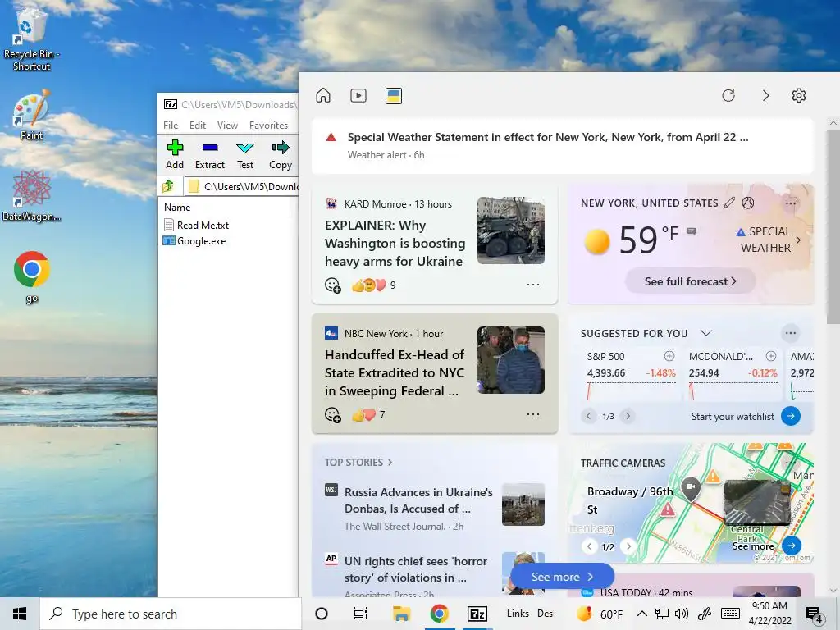
Task: Edit weather location pencil icon
Action: click(729, 203)
